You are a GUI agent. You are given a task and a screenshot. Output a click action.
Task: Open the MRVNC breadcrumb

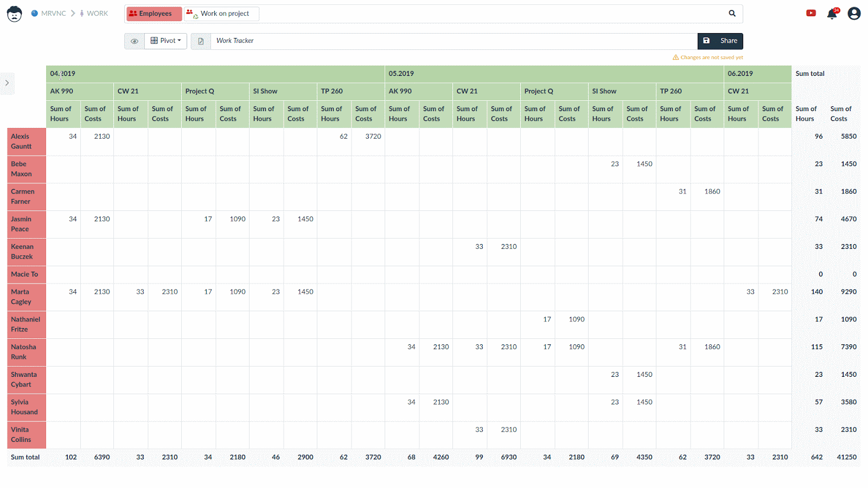[x=48, y=14]
